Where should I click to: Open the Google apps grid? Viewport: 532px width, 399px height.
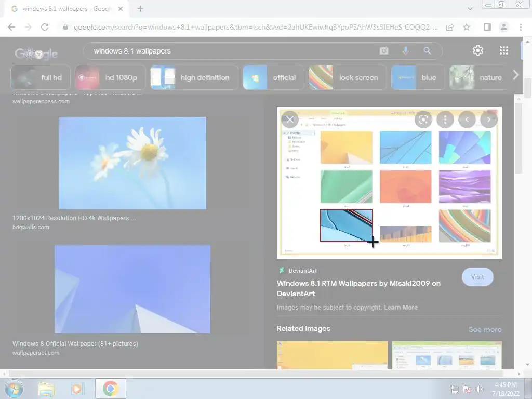(x=504, y=50)
